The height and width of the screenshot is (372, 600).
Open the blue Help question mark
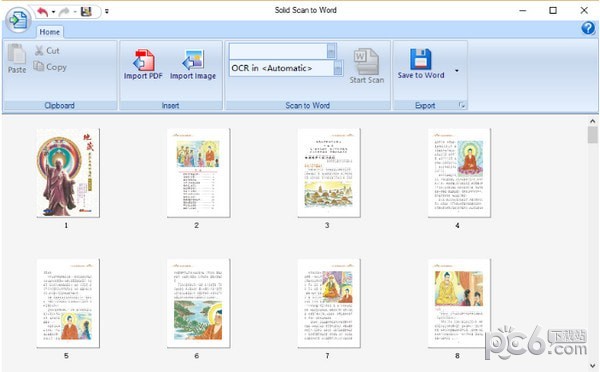click(x=588, y=28)
